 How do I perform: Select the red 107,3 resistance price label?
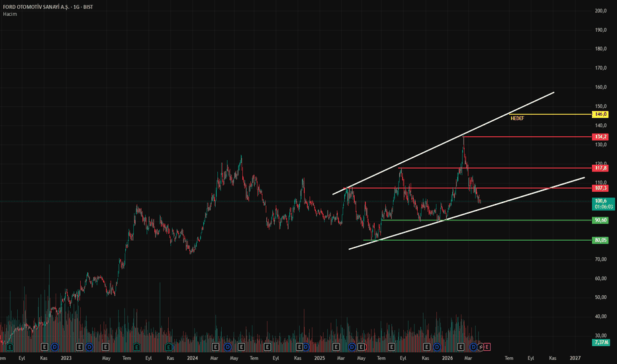point(600,188)
